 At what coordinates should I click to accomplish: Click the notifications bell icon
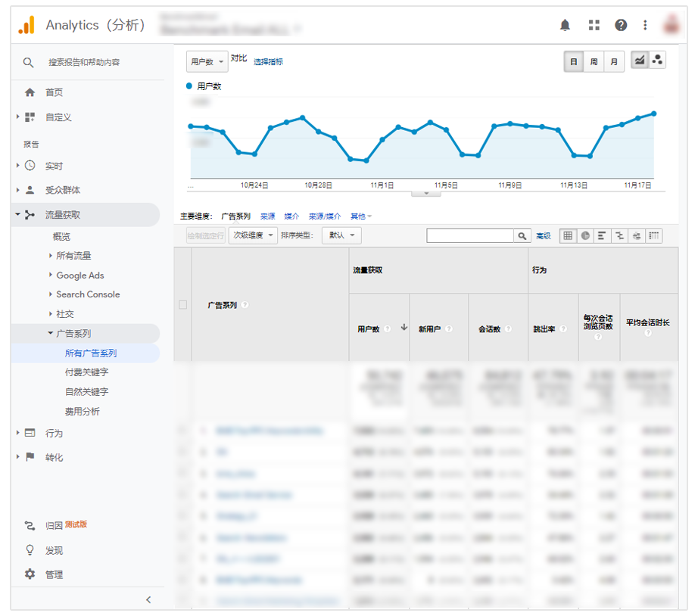[565, 25]
